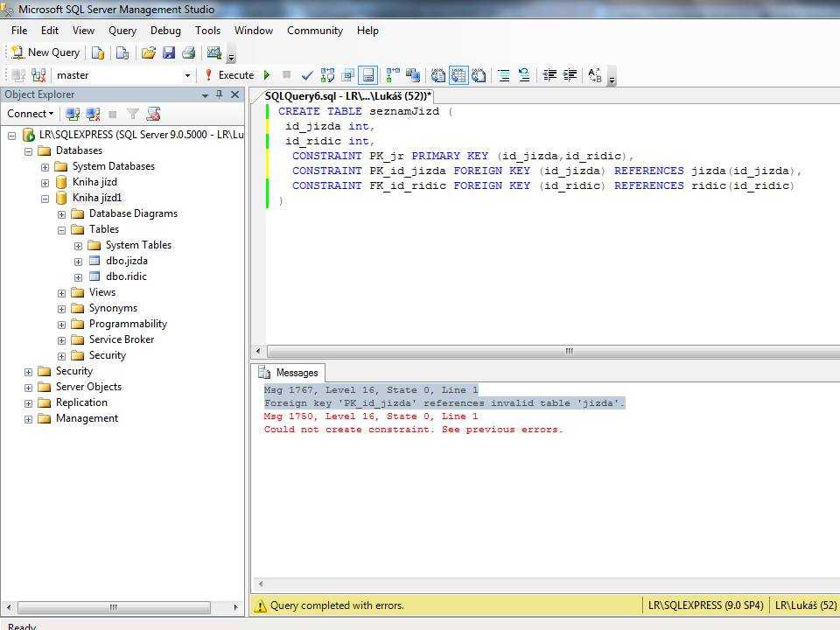Open Object Explorer window position arrow

tap(205, 94)
